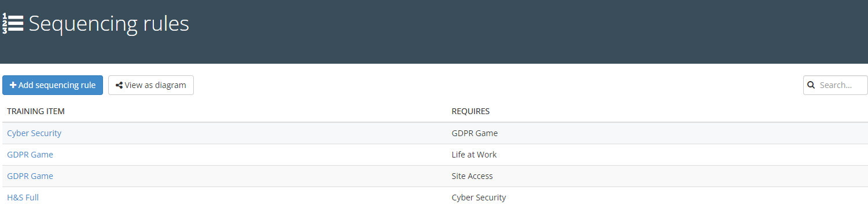
Task: Focus the Search input field
Action: point(836,85)
